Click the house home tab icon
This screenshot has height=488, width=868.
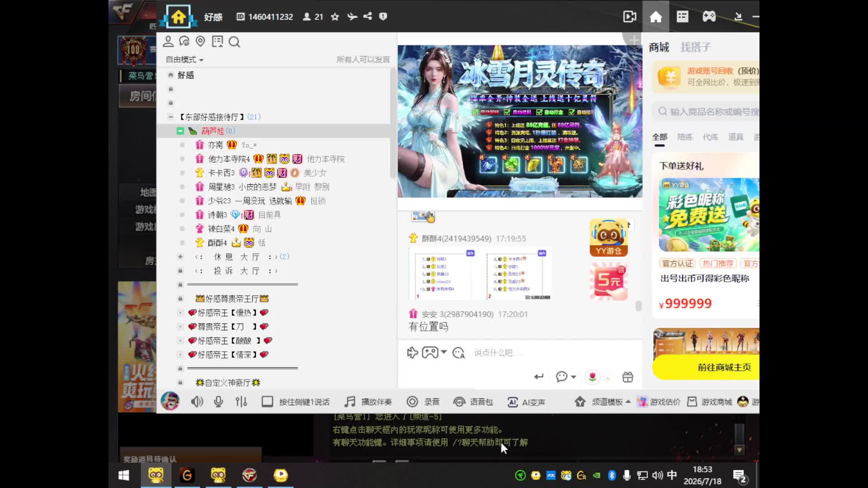pyautogui.click(x=656, y=17)
